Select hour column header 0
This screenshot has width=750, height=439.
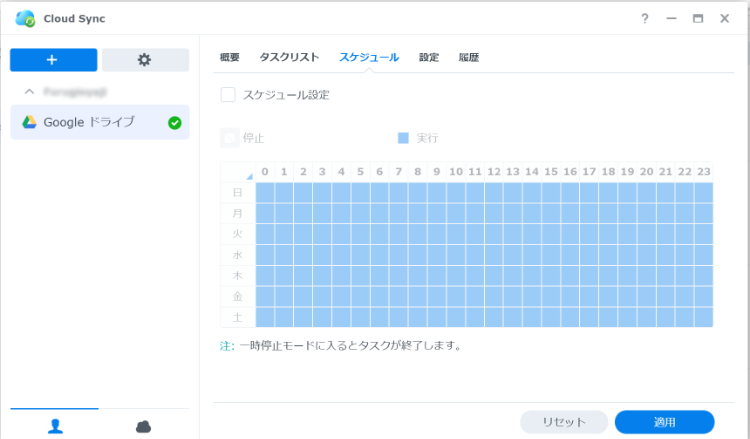click(265, 172)
